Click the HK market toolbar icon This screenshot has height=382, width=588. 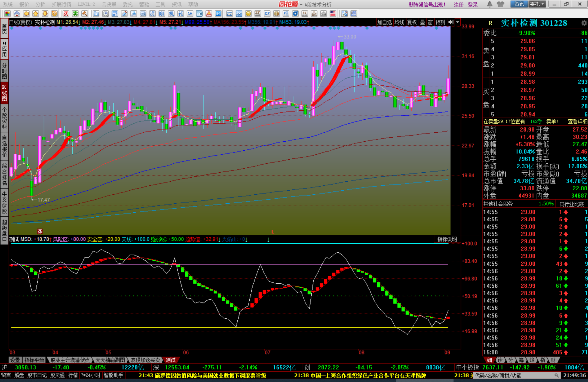305,14
